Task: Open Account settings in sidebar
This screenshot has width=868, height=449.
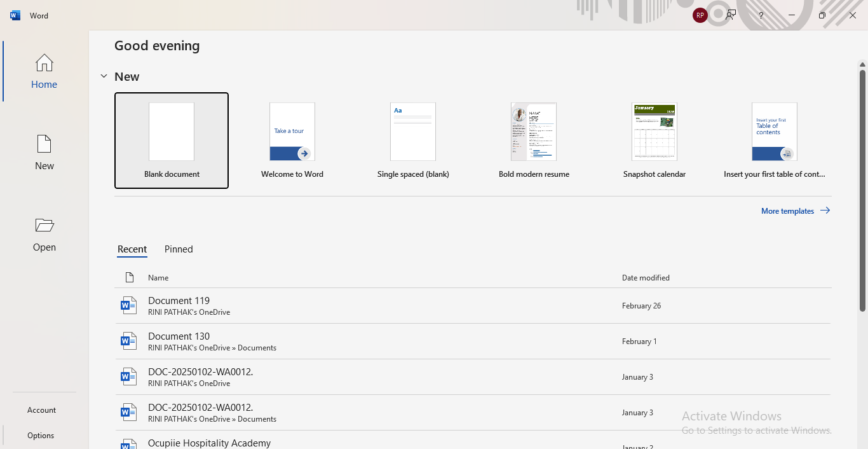Action: (42, 410)
